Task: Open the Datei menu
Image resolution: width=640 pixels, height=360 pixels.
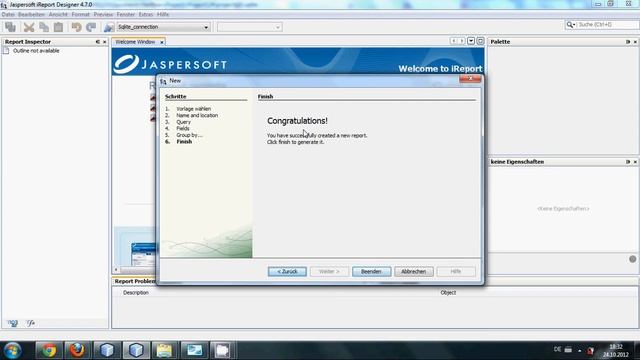Action: pyautogui.click(x=8, y=14)
